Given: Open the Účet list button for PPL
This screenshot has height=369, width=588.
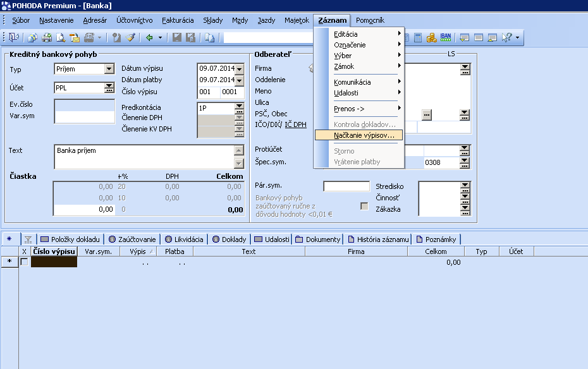Looking at the screenshot, I should [x=109, y=88].
